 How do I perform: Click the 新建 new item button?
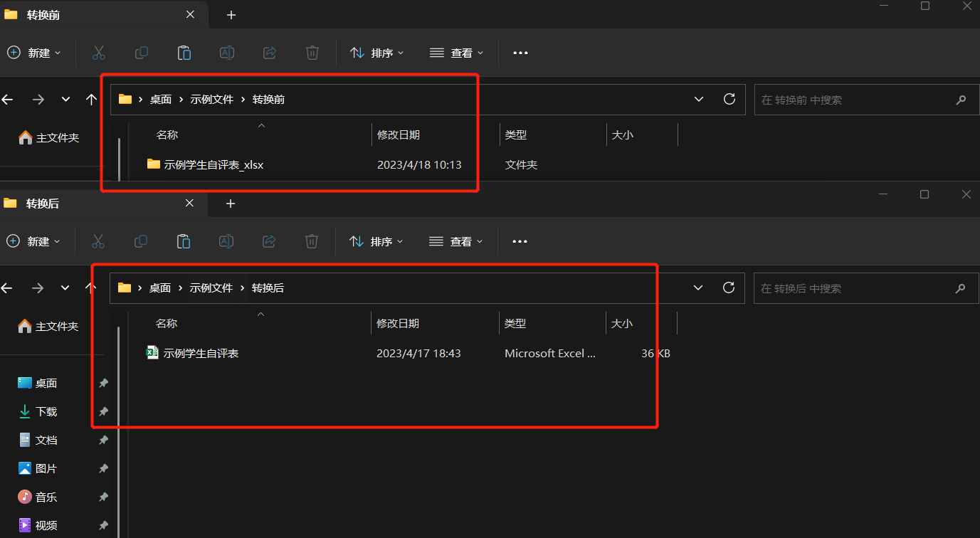33,53
